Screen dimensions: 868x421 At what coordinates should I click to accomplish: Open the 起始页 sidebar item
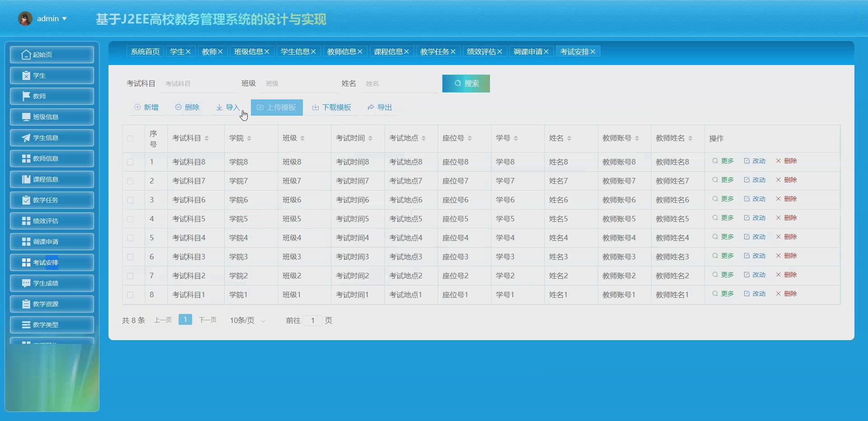pyautogui.click(x=51, y=54)
